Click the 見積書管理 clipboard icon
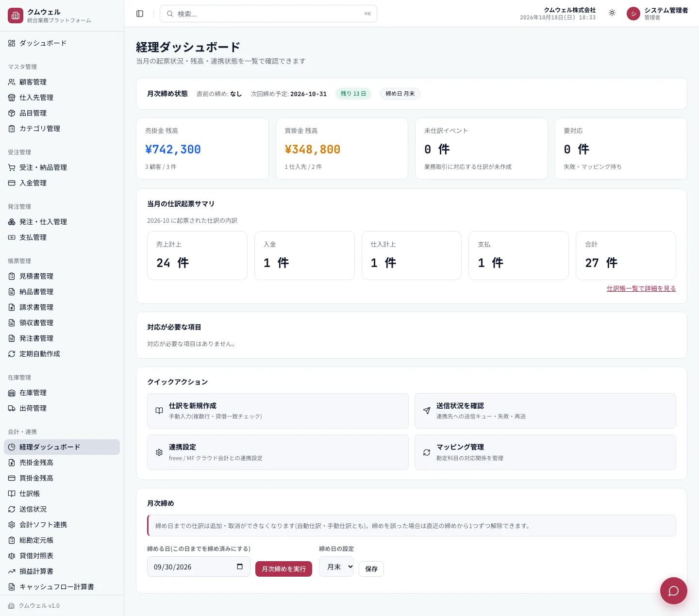 point(12,276)
